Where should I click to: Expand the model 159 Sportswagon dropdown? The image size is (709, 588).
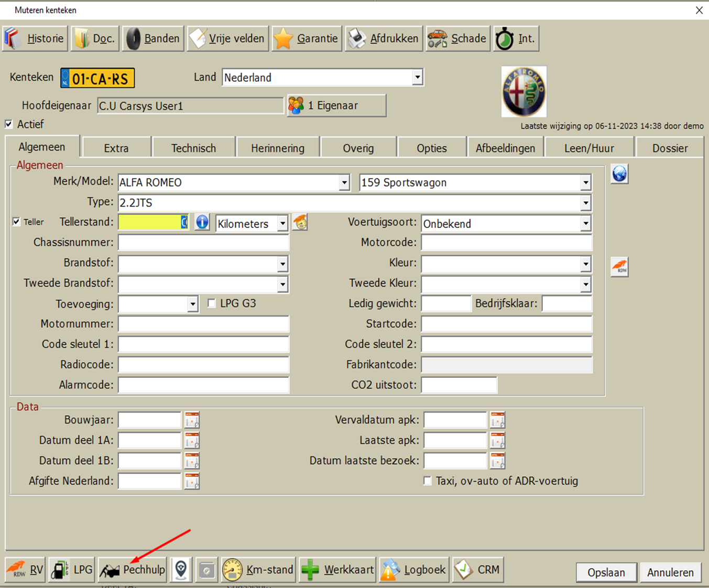(586, 183)
